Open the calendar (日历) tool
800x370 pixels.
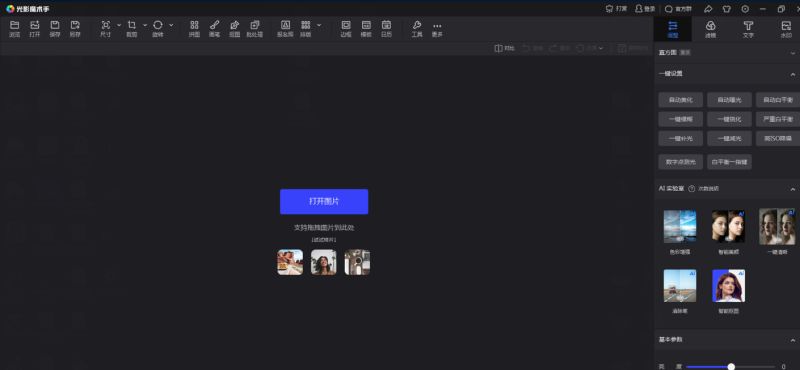(386, 29)
